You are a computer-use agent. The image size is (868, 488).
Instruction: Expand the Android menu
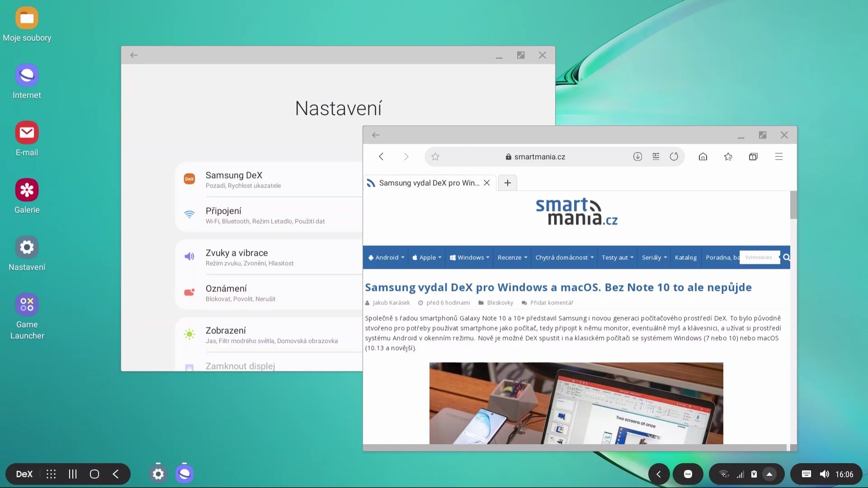click(387, 258)
